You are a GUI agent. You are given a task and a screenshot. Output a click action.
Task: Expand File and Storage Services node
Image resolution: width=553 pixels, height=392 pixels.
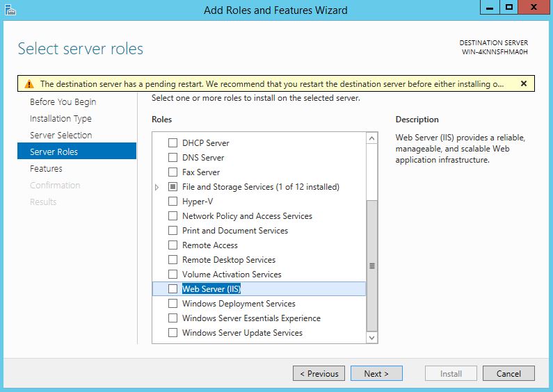157,187
